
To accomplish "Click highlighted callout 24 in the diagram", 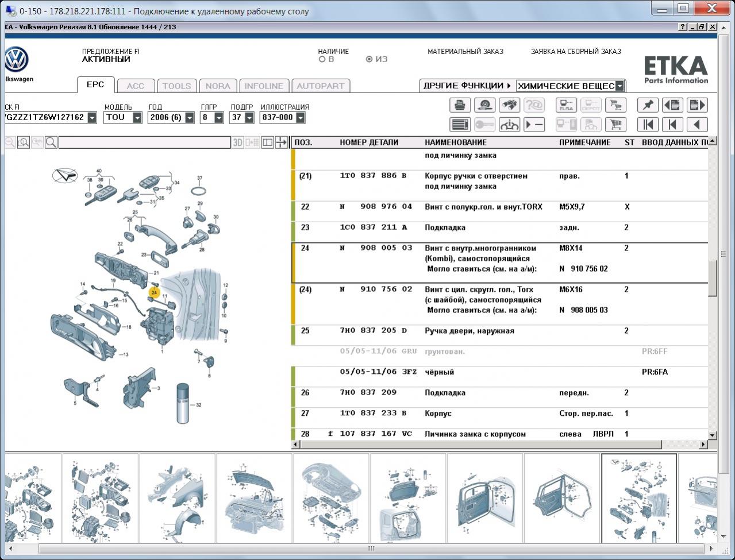I will point(154,292).
